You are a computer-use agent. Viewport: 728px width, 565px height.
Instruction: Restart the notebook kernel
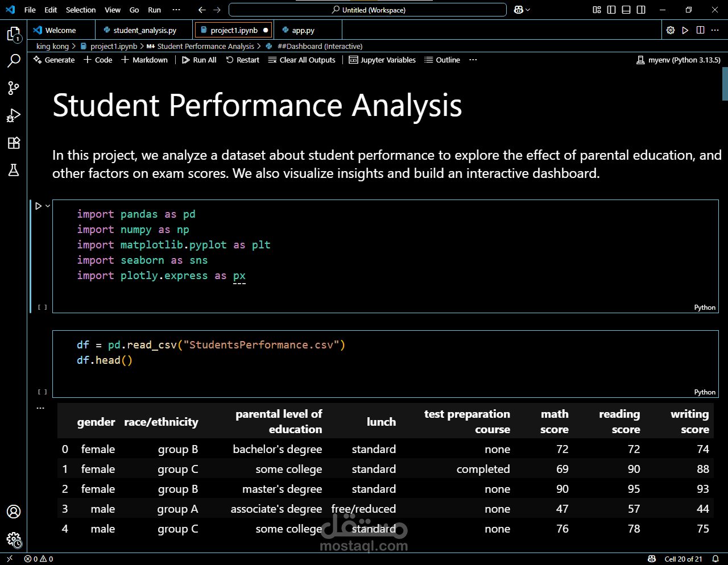click(x=243, y=60)
